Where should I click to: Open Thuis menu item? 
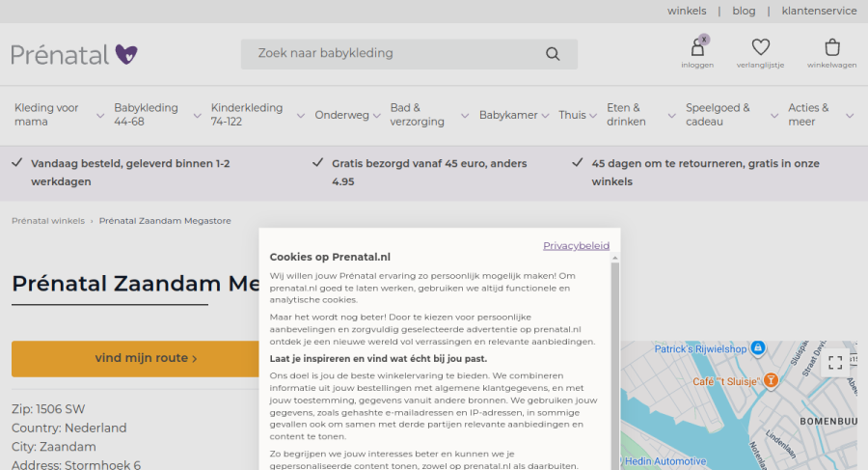pos(572,115)
